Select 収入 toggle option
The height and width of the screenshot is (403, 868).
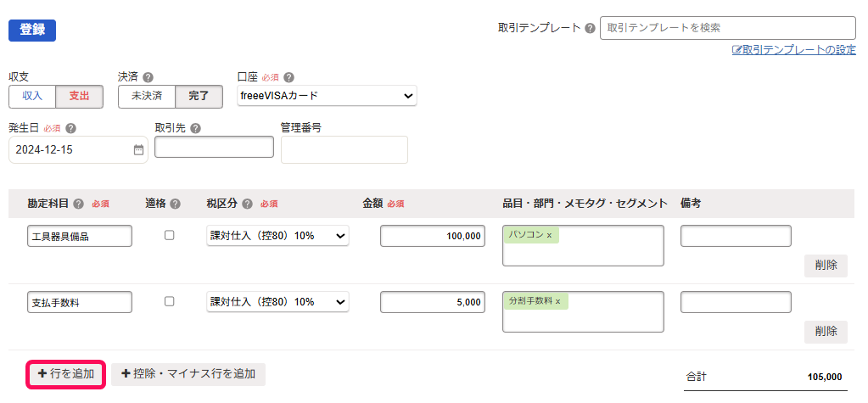click(32, 97)
